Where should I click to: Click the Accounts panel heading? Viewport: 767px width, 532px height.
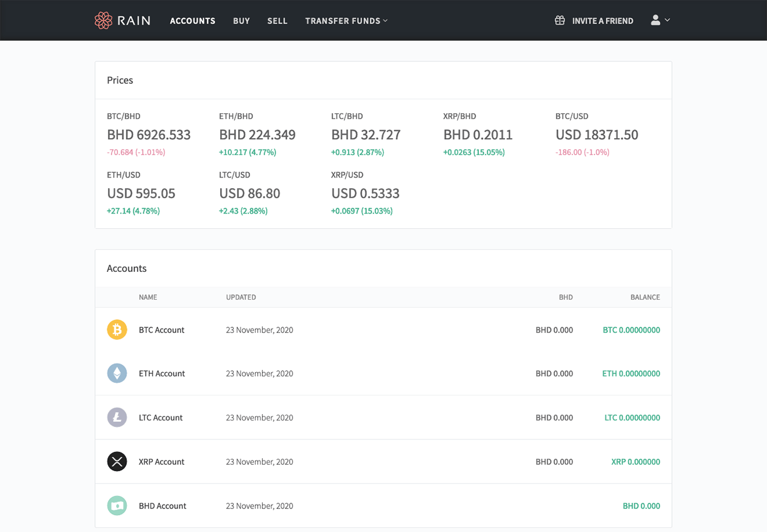click(126, 268)
